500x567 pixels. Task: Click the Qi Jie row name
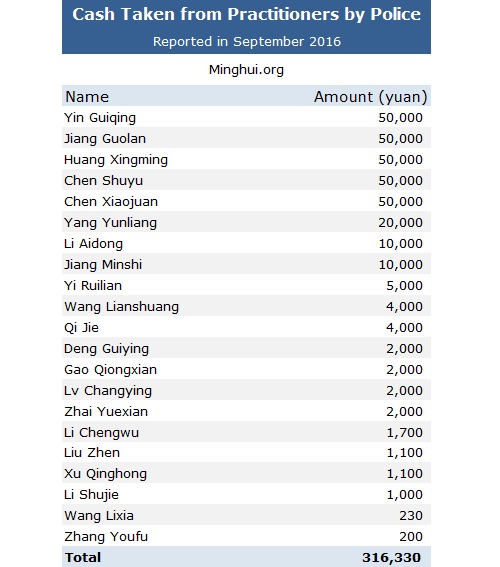(81, 328)
